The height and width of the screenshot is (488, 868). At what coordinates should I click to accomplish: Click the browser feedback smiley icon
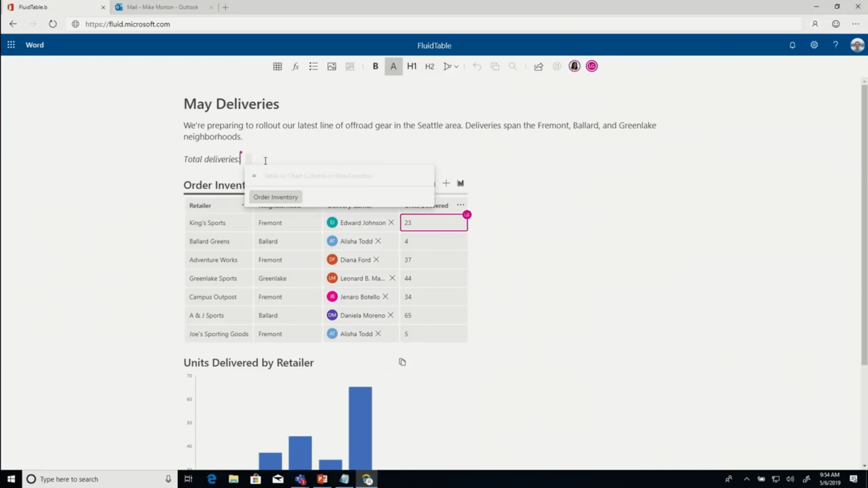[836, 24]
